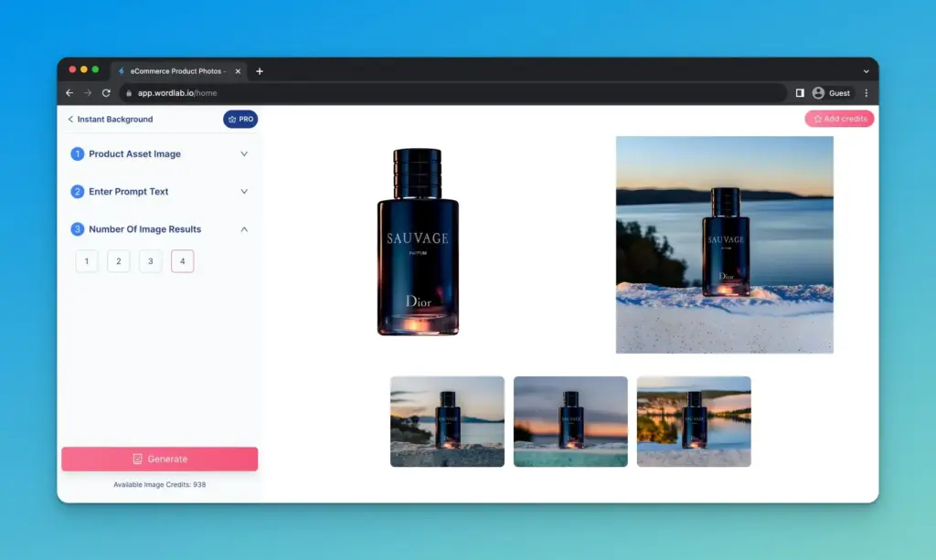Collapse the Number Of Image Results section

click(x=244, y=229)
